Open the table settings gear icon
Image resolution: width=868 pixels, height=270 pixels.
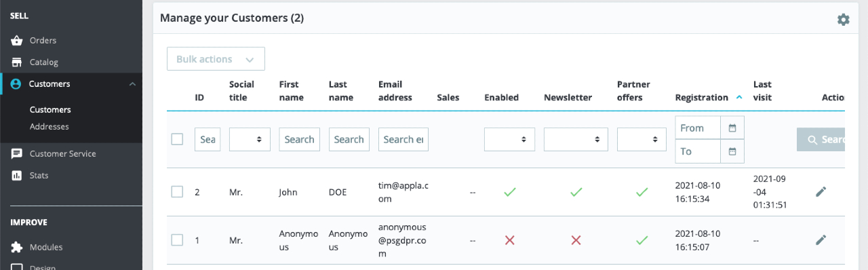[x=843, y=20]
